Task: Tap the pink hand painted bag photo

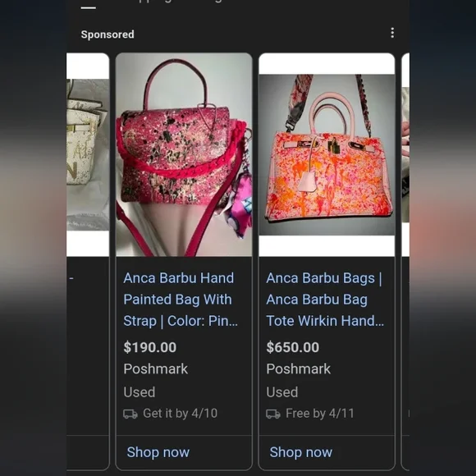Action: pos(184,155)
